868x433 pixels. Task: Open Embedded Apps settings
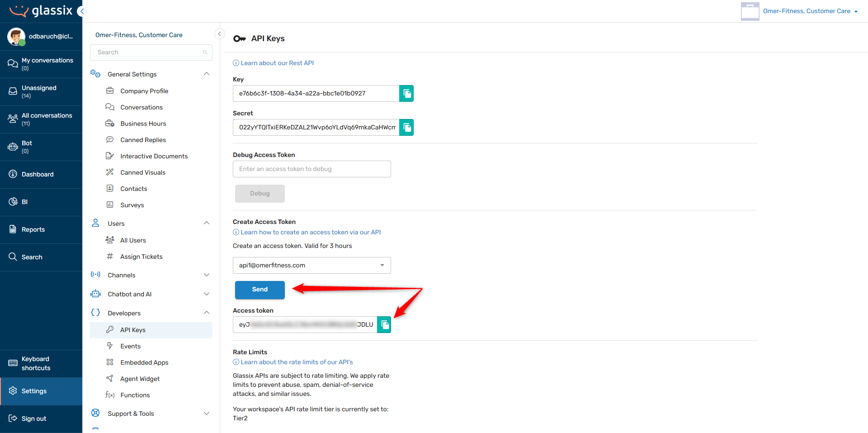[151, 362]
